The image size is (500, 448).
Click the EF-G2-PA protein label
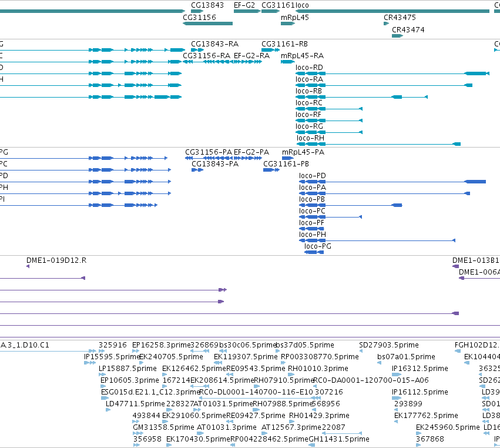click(251, 152)
